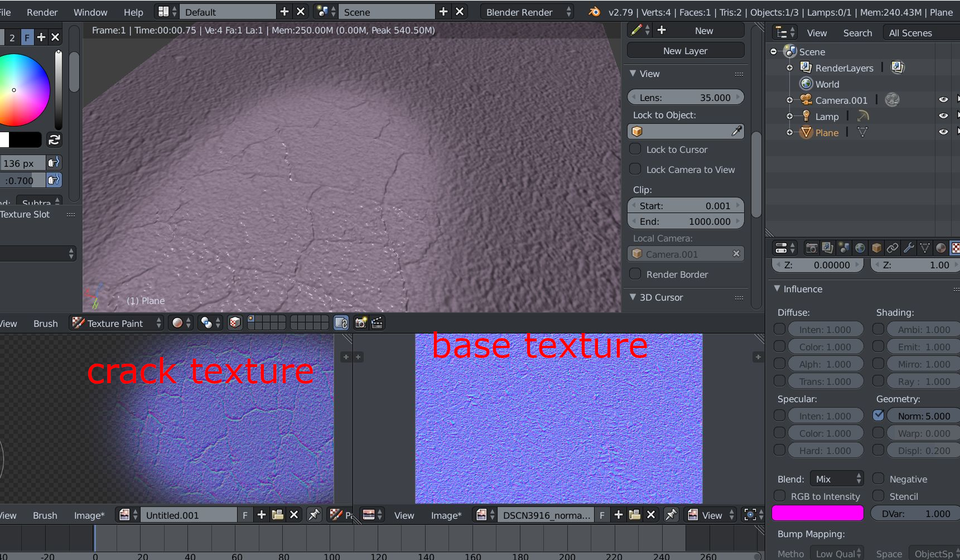Viewport: 960px width, 560px height.
Task: Enable Lock to Cursor checkbox
Action: (x=635, y=149)
